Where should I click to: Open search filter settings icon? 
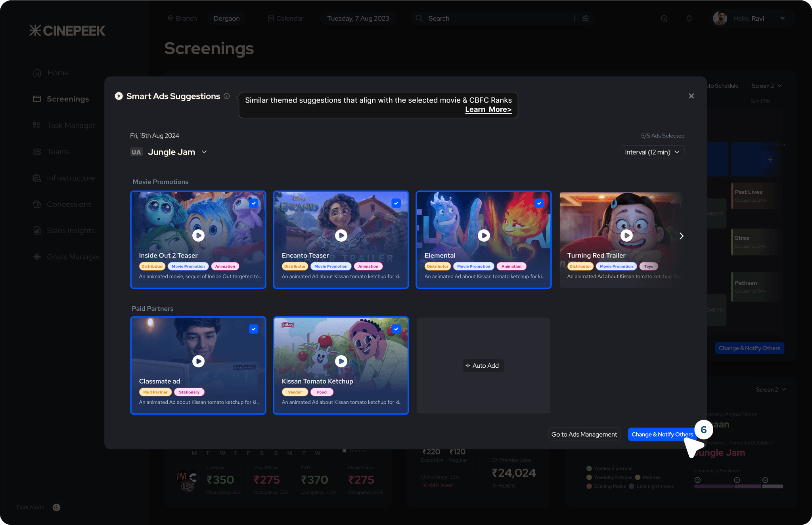585,18
